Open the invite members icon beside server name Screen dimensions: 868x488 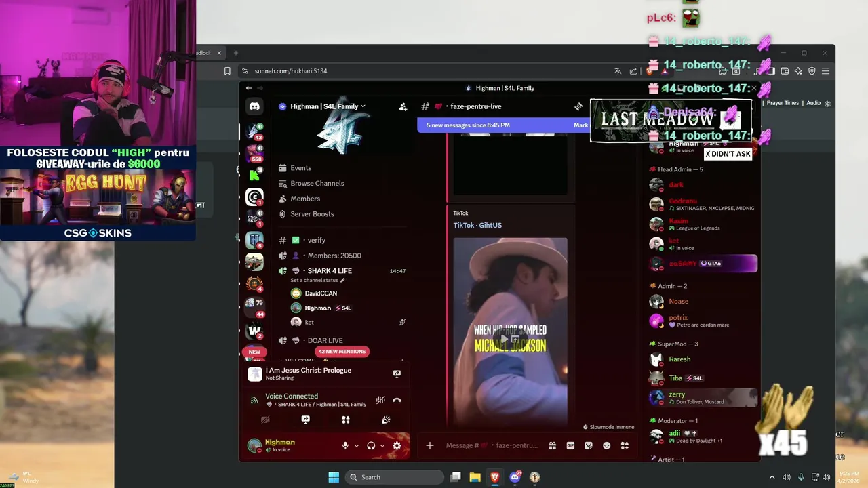[x=403, y=106]
